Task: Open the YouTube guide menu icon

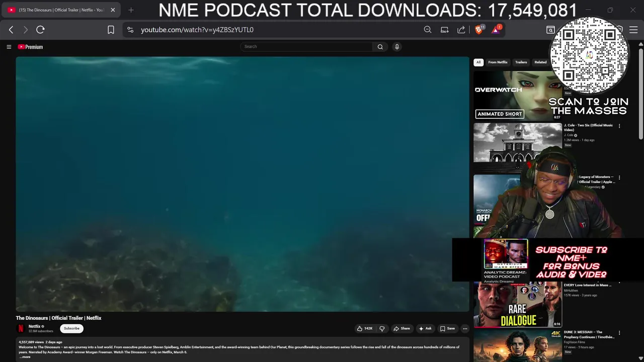Action: (x=9, y=47)
